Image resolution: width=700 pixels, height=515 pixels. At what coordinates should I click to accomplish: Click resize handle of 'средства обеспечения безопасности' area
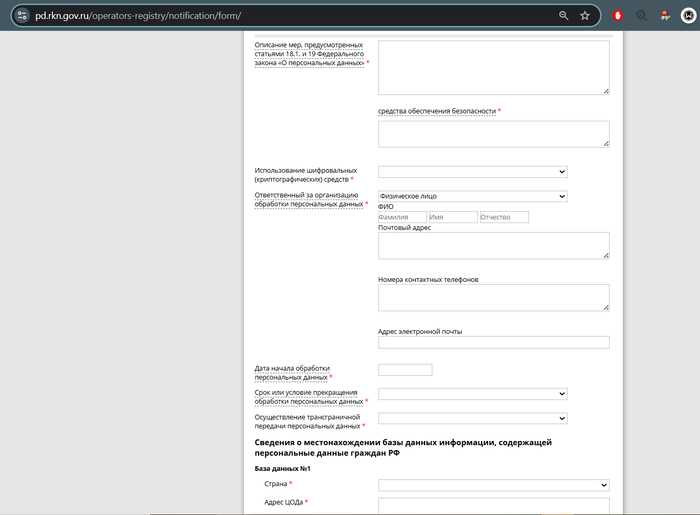pyautogui.click(x=606, y=144)
